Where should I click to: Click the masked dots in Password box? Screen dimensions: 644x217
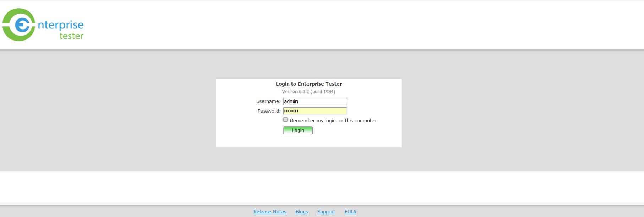point(291,111)
